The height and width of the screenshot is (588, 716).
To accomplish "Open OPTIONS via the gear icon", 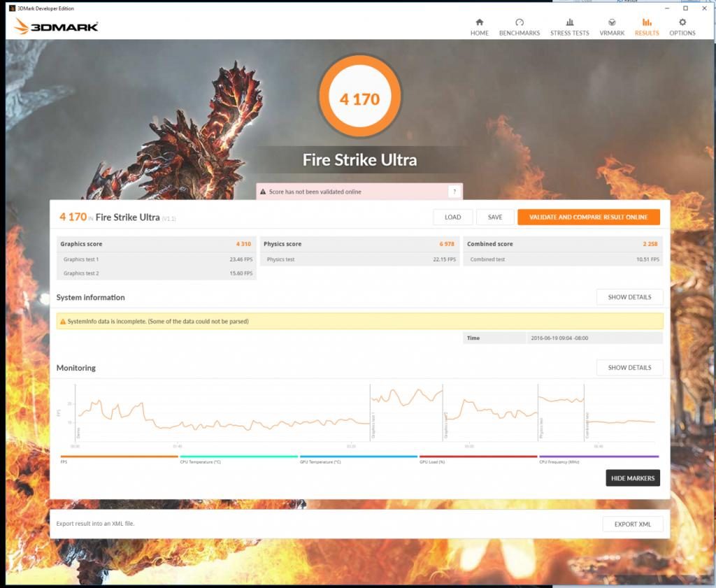I will pos(682,22).
